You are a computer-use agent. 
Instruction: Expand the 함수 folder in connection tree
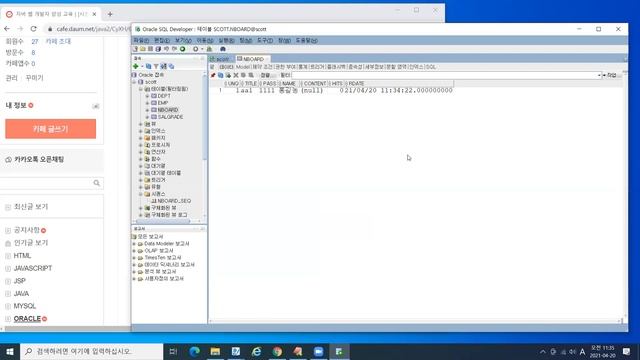[141, 159]
